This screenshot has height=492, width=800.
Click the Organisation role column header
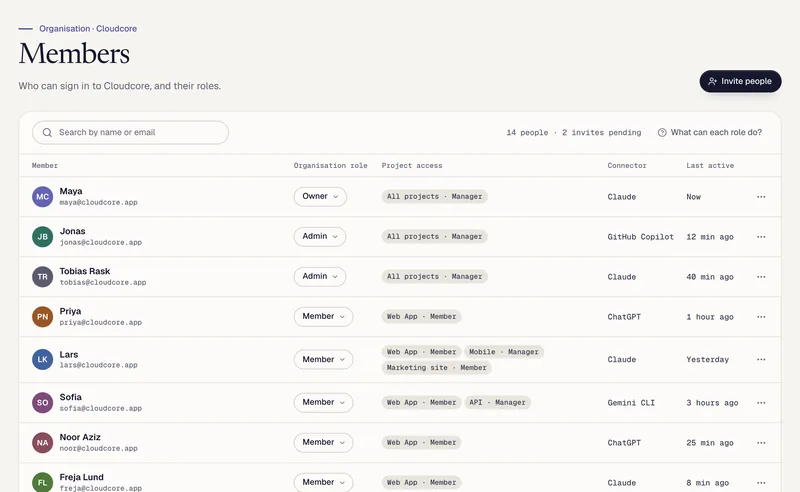pos(331,165)
